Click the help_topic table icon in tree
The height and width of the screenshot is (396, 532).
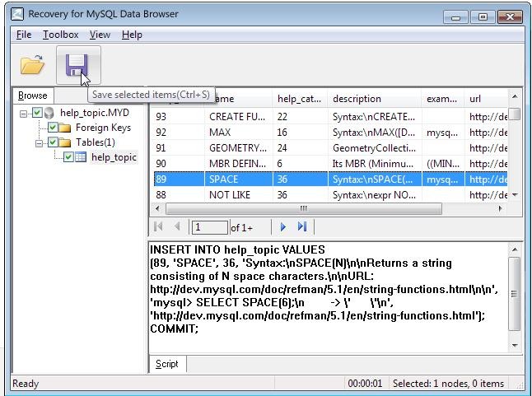(81, 157)
